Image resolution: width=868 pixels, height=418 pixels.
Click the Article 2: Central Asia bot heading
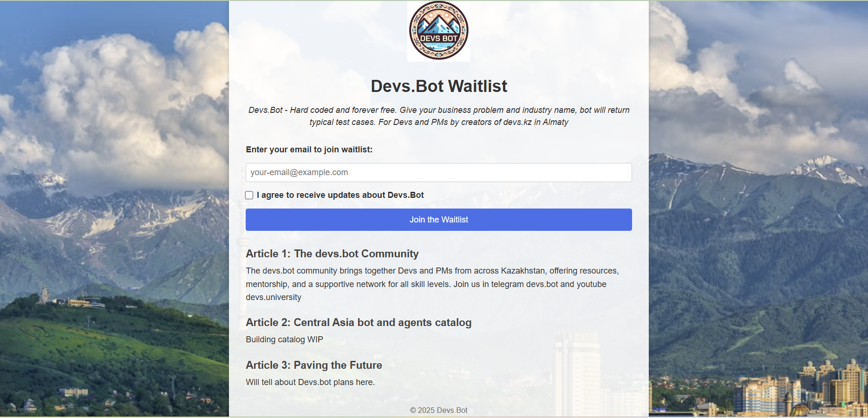[359, 322]
